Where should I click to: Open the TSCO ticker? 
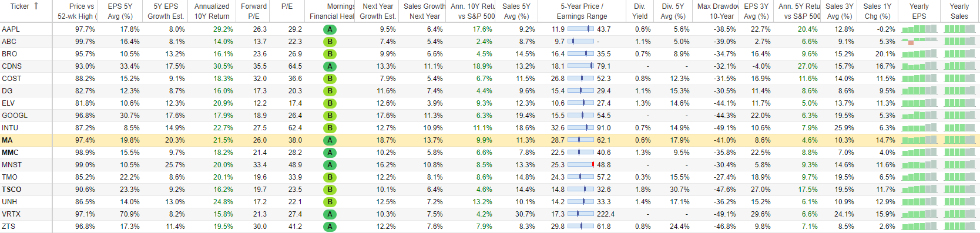pyautogui.click(x=11, y=190)
